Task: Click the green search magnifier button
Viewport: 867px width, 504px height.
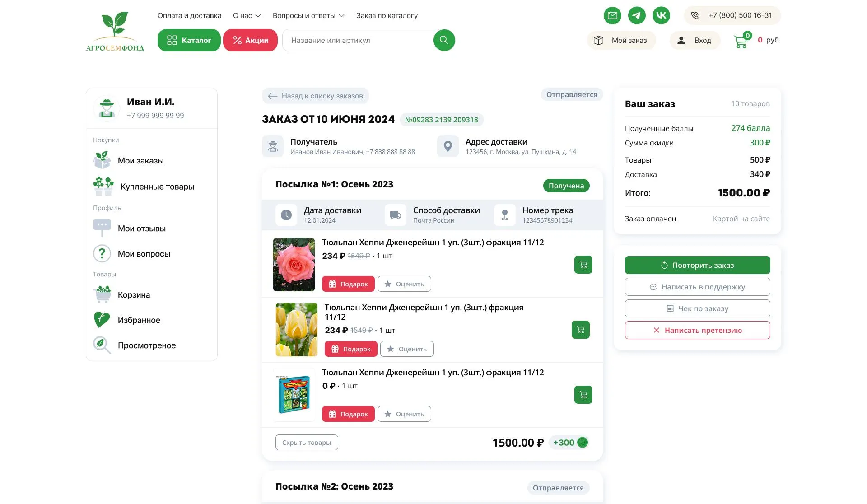Action: pos(444,40)
